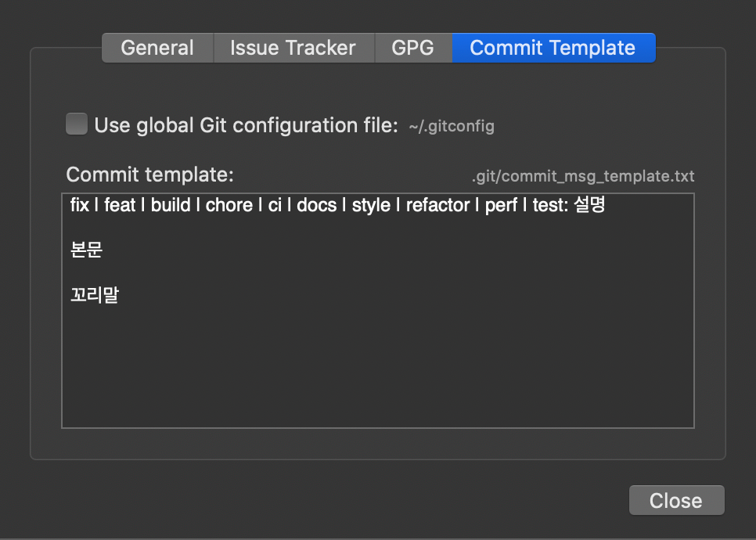Click the 꼬리말 line in the template
The width and height of the screenshot is (756, 540).
pyautogui.click(x=92, y=295)
